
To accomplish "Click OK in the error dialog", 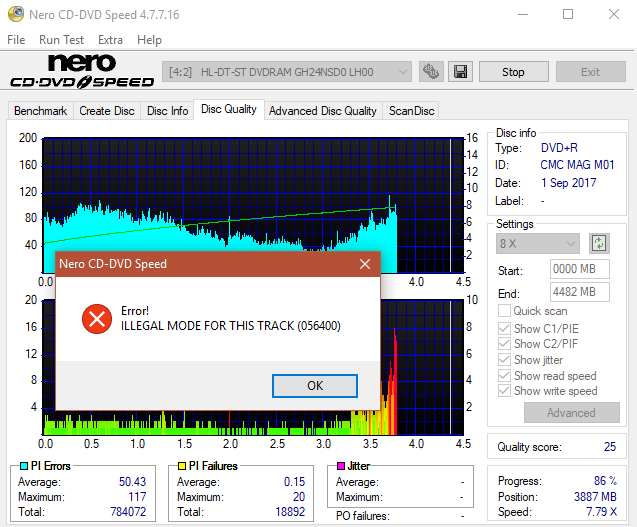I will coord(315,386).
